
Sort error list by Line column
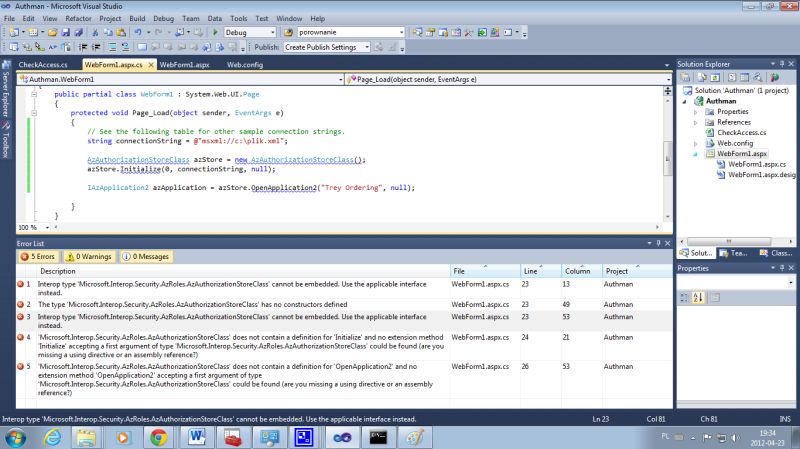(x=540, y=271)
